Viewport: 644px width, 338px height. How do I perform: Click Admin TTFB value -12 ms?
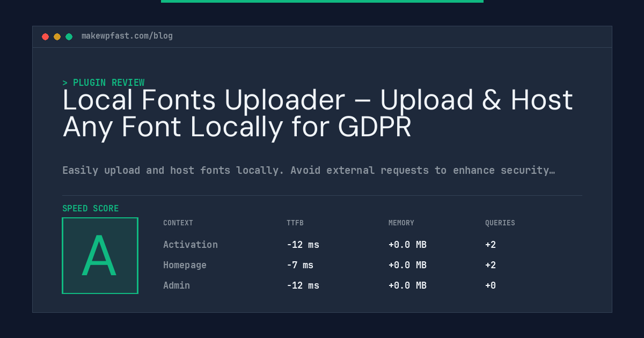pyautogui.click(x=303, y=285)
